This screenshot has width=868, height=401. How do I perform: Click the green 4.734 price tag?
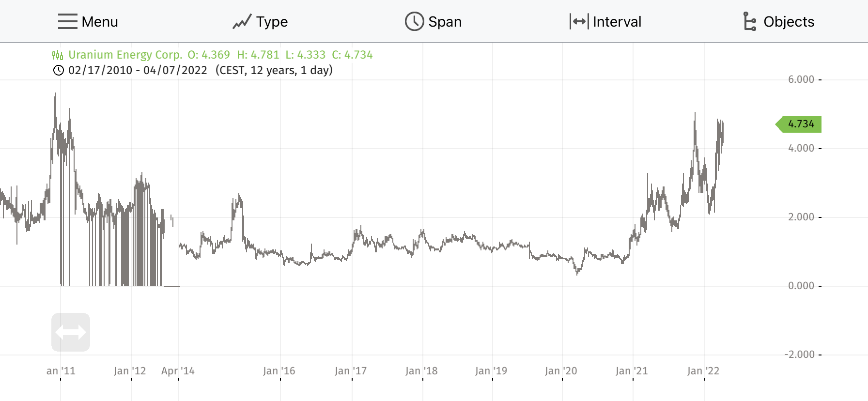click(x=800, y=124)
